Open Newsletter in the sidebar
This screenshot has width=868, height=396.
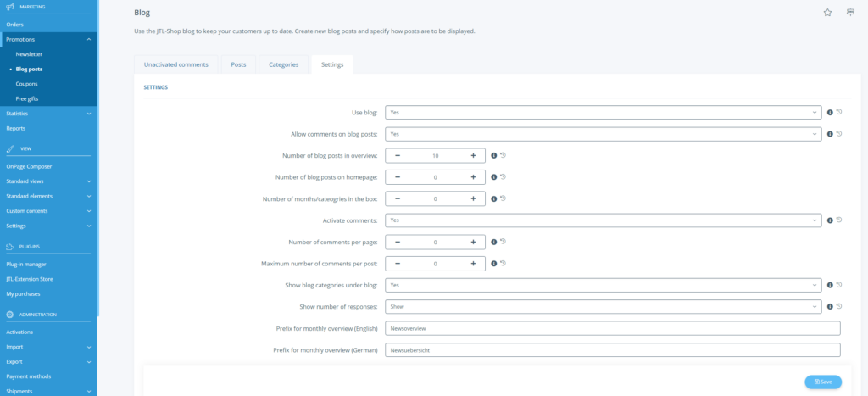point(29,54)
